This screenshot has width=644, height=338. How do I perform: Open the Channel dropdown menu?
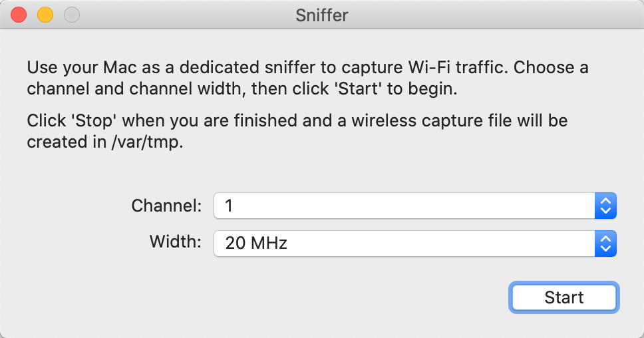point(414,206)
